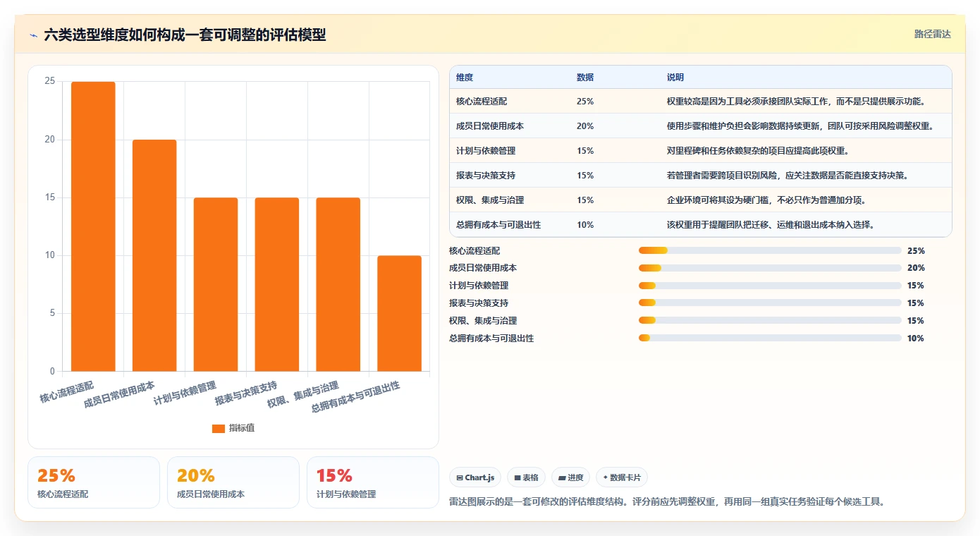Click the 20% 成员日常使用成本 data card

(233, 482)
